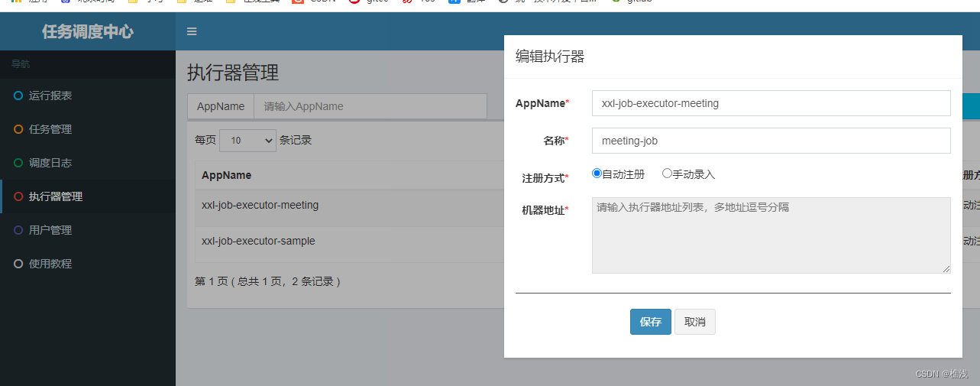Click the red circle icon beside 执行器管理
980x386 pixels.
click(x=18, y=196)
